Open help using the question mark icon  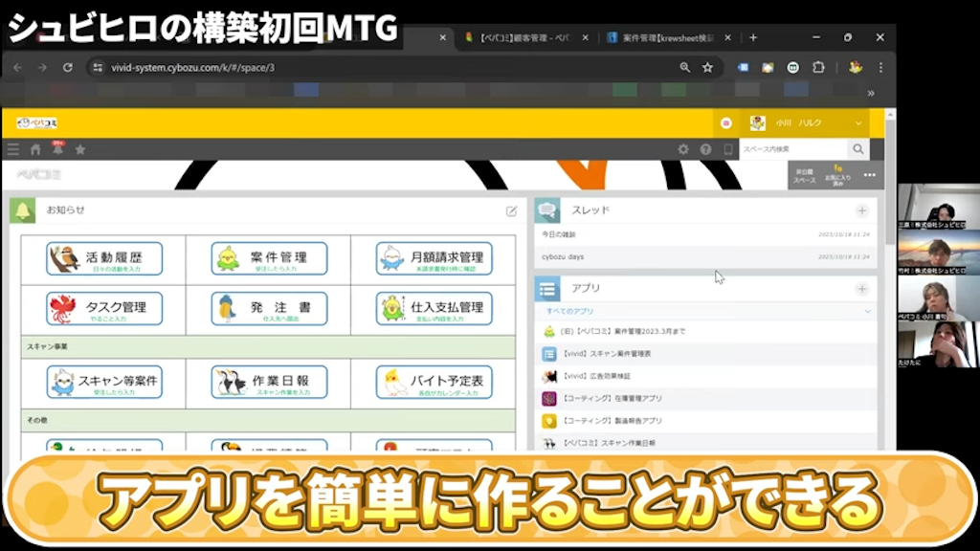[705, 149]
